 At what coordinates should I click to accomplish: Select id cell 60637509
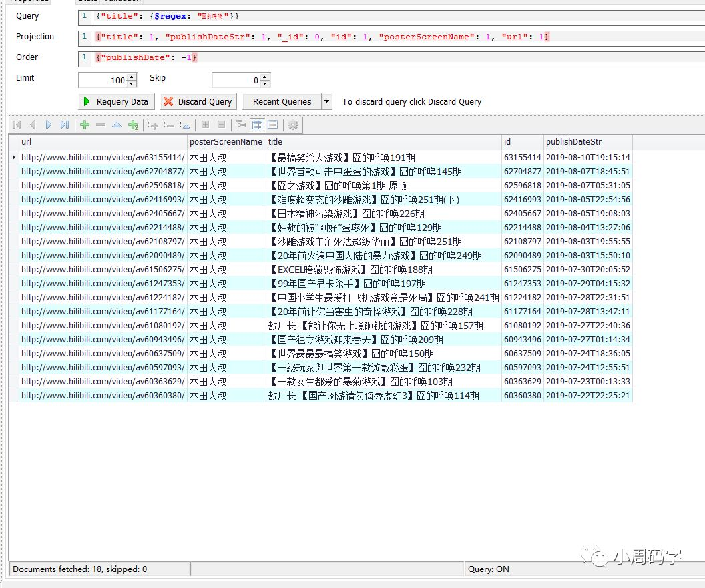point(523,353)
